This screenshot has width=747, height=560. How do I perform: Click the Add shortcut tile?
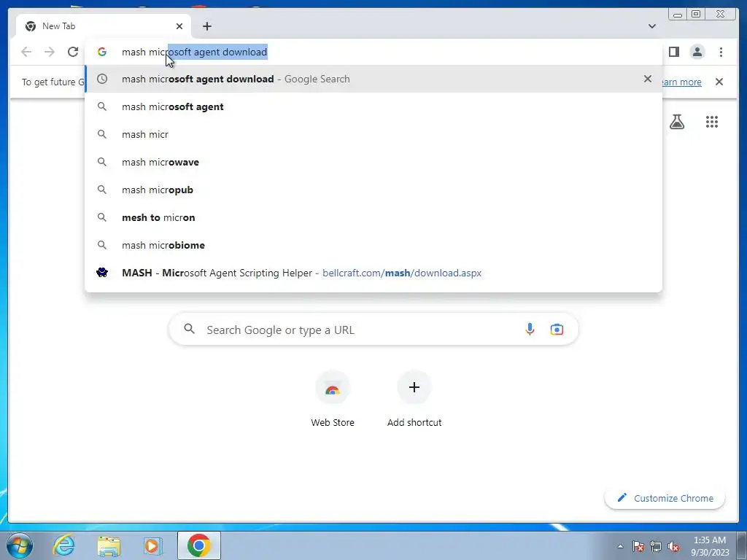(x=414, y=400)
